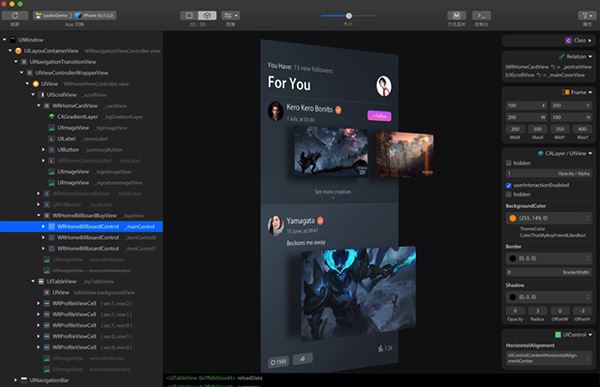Click the Frame X input field
Image resolution: width=600 pixels, height=387 pixels.
point(526,105)
